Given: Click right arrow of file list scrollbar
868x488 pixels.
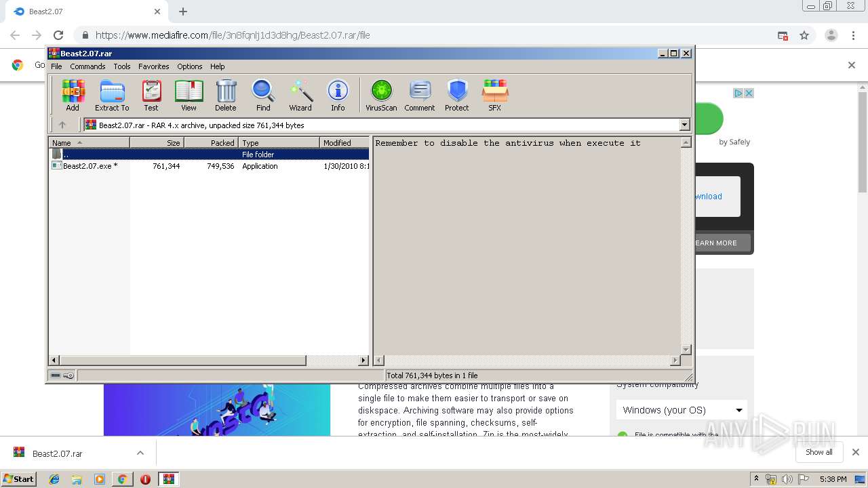Looking at the screenshot, I should pos(363,361).
